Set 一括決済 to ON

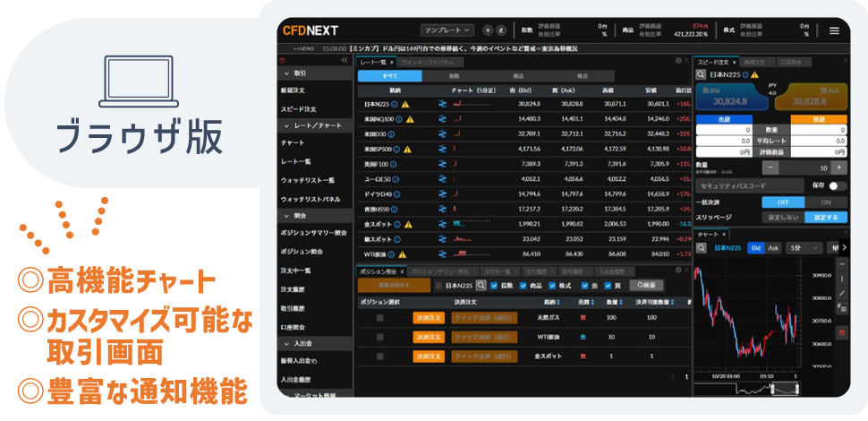click(x=826, y=202)
